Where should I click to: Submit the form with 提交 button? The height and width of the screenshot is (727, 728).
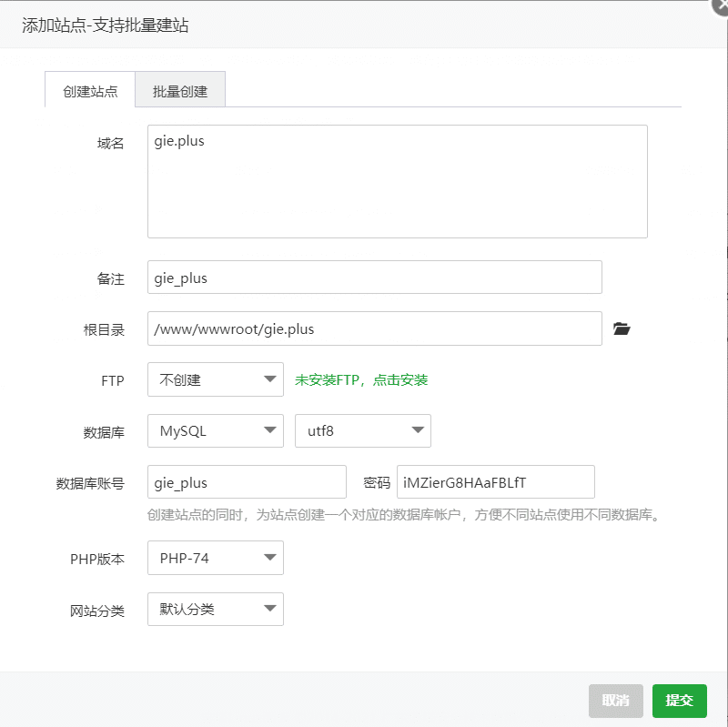point(679,701)
